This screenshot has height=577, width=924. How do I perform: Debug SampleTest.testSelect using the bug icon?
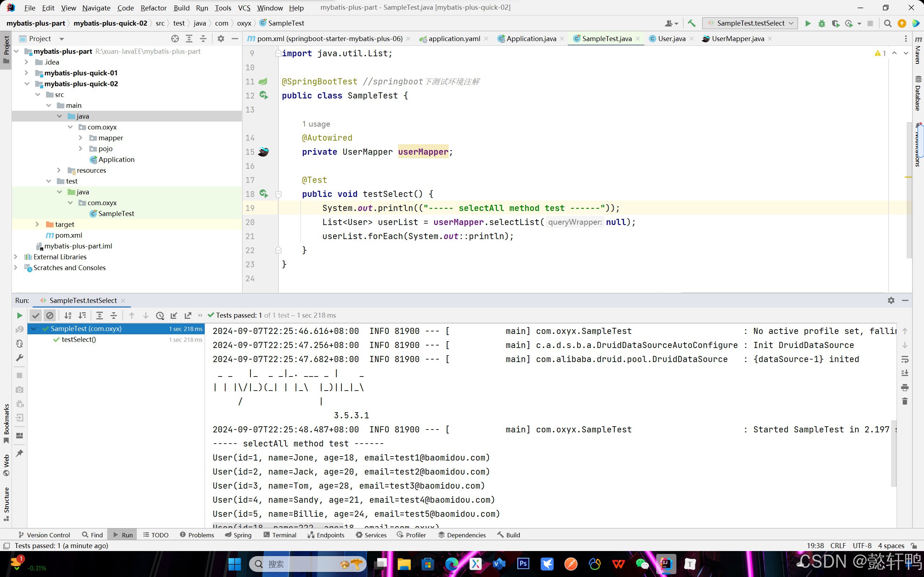[821, 23]
